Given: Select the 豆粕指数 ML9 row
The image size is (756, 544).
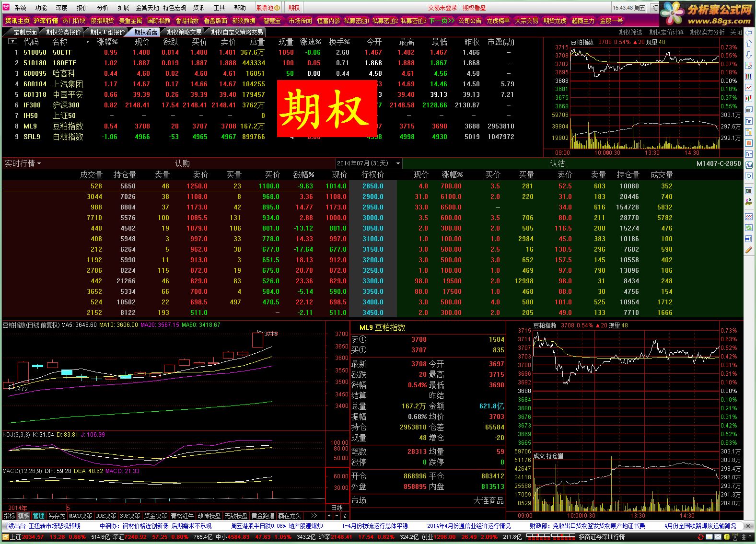Looking at the screenshot, I should tap(271, 126).
